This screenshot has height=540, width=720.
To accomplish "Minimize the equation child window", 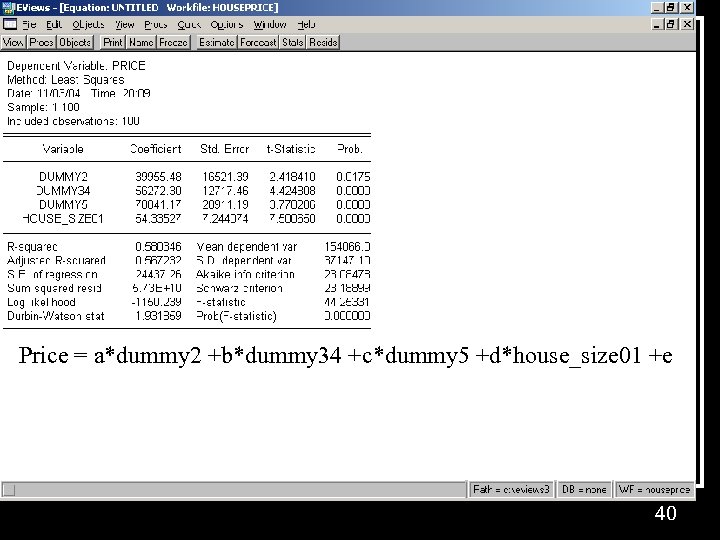I will (x=658, y=24).
